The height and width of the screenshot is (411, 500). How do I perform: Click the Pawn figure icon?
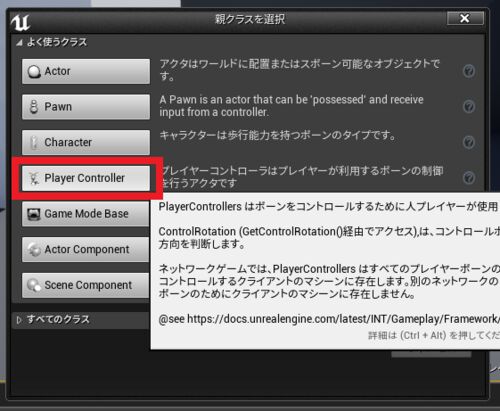[x=34, y=107]
